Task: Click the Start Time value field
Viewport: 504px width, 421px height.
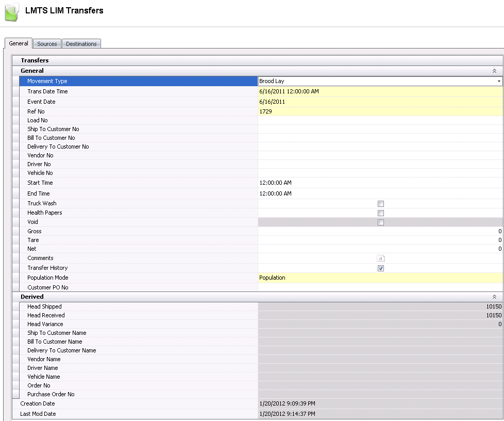Action: point(380,183)
